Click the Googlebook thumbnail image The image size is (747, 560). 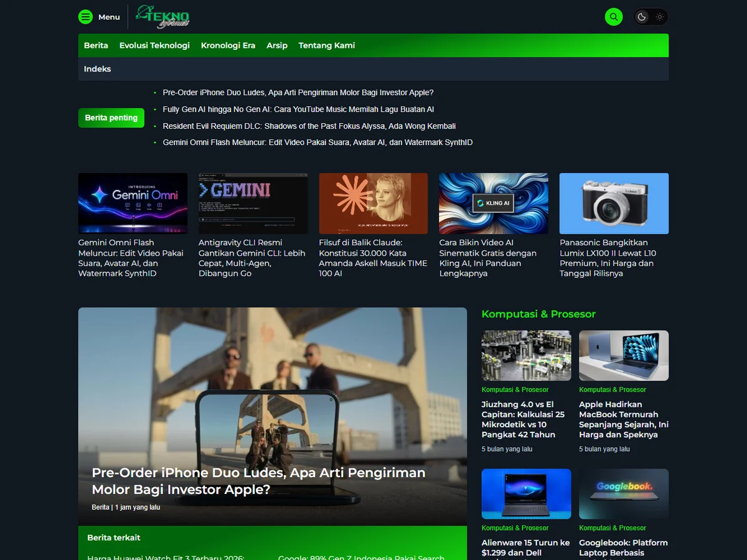point(624,494)
